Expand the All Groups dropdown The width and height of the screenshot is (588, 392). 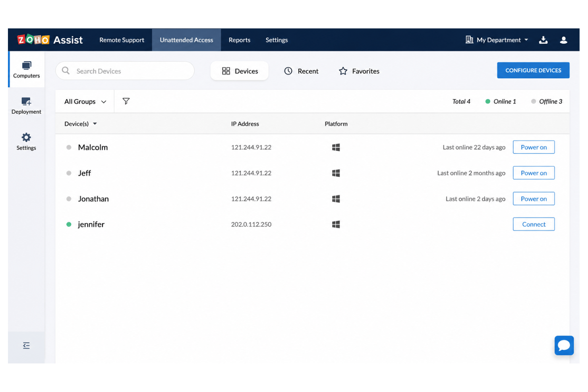85,102
